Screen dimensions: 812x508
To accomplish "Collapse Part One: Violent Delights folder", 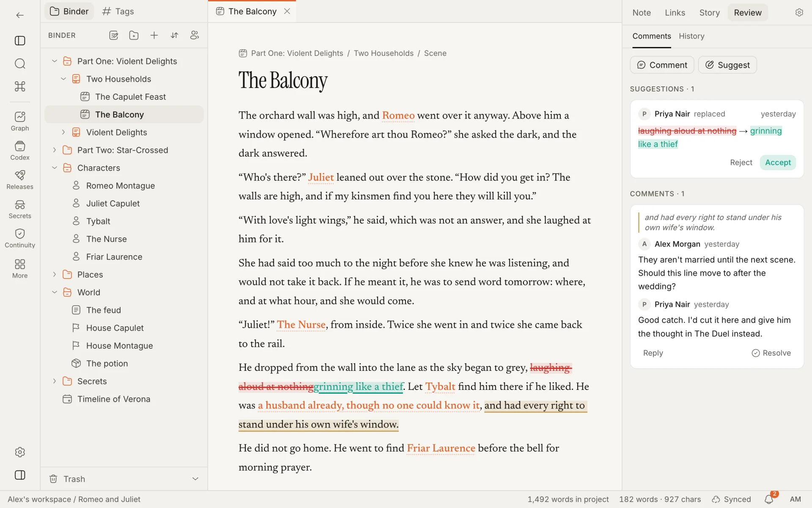I will coord(55,61).
